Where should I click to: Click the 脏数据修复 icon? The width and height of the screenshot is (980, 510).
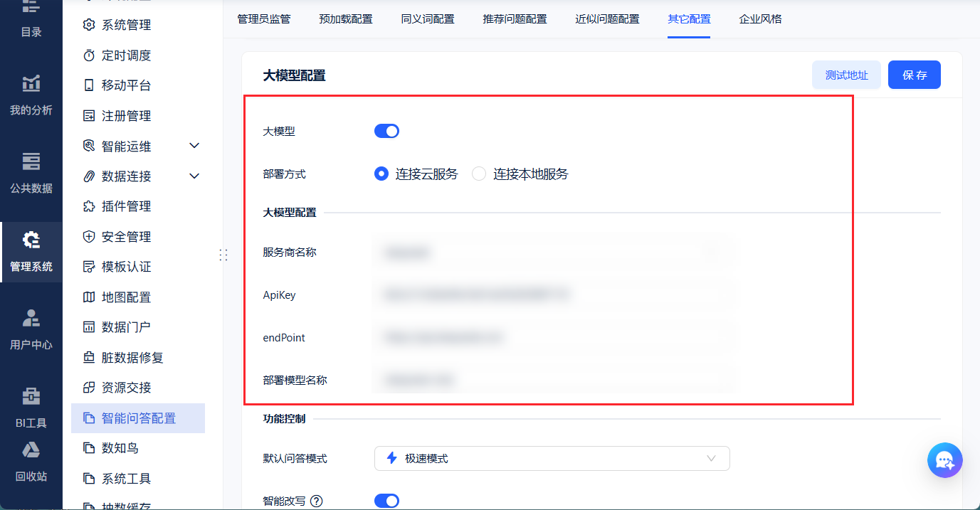[x=89, y=358]
